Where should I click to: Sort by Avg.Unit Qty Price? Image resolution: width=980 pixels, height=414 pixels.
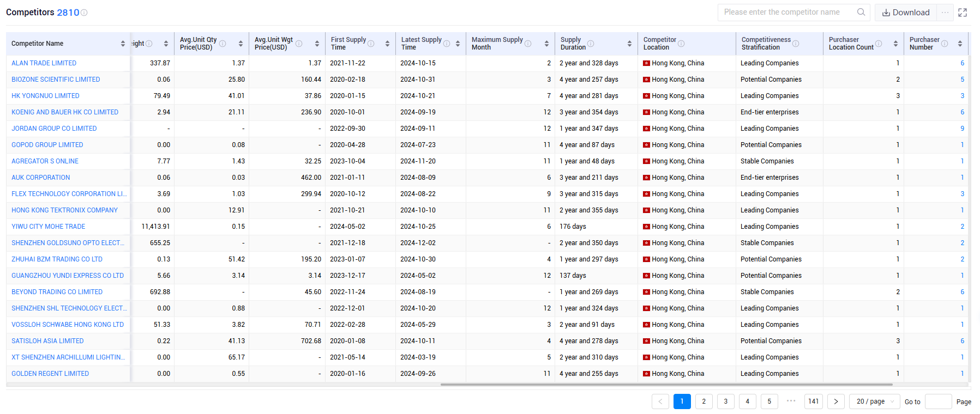tap(241, 44)
